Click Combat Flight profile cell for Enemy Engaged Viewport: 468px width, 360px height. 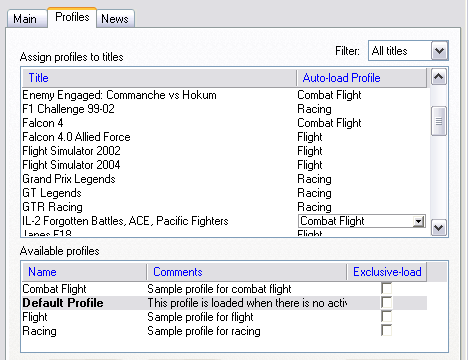coord(329,95)
